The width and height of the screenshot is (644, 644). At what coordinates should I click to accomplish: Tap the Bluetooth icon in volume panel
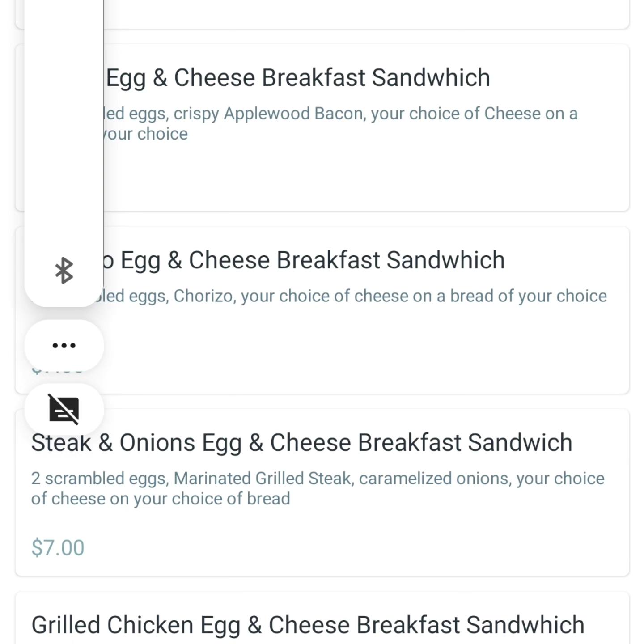pyautogui.click(x=64, y=270)
